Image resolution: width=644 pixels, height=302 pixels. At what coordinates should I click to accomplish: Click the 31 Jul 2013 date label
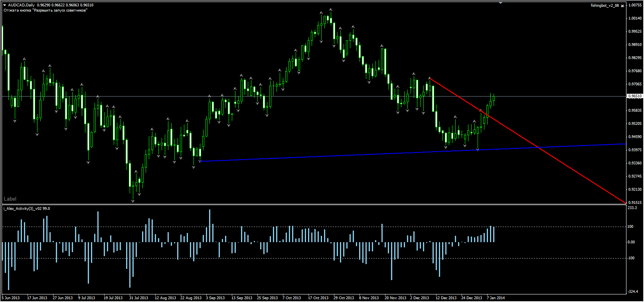tap(138, 298)
